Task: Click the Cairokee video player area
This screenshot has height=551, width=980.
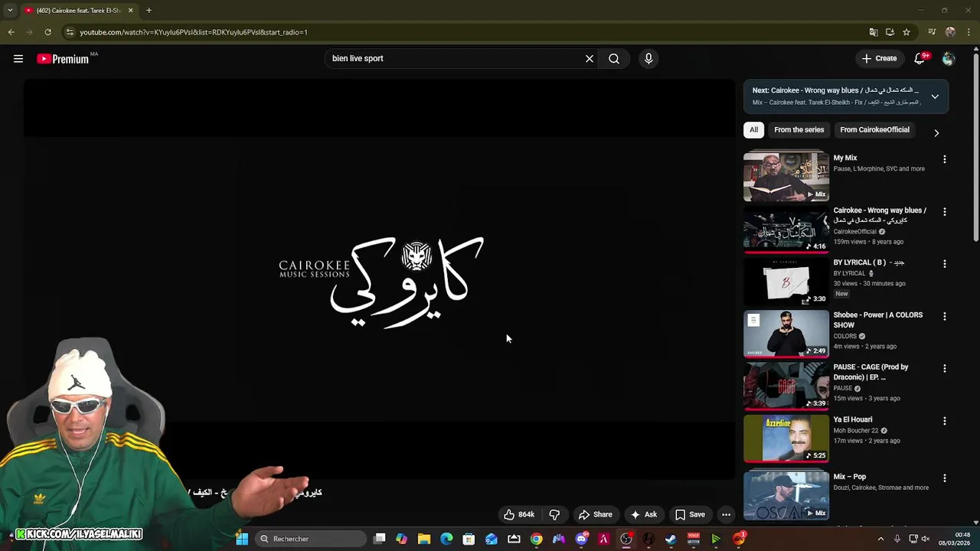Action: [x=379, y=279]
